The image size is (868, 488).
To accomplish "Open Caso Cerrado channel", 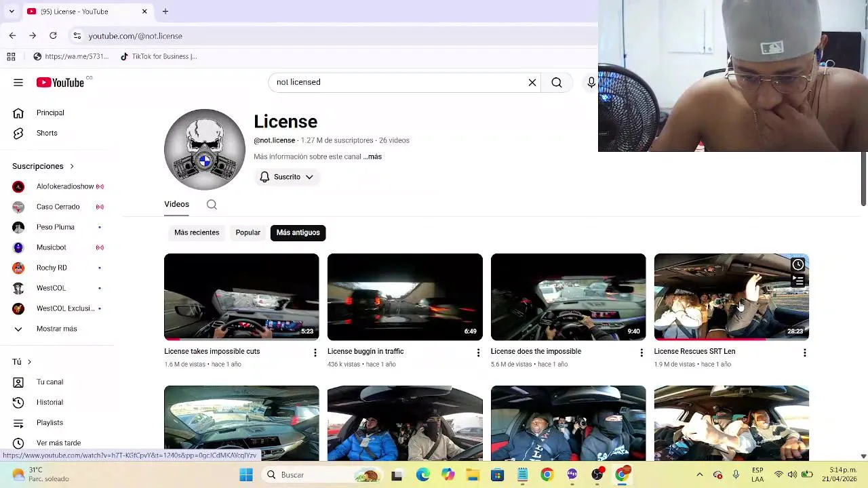I will pyautogui.click(x=57, y=207).
